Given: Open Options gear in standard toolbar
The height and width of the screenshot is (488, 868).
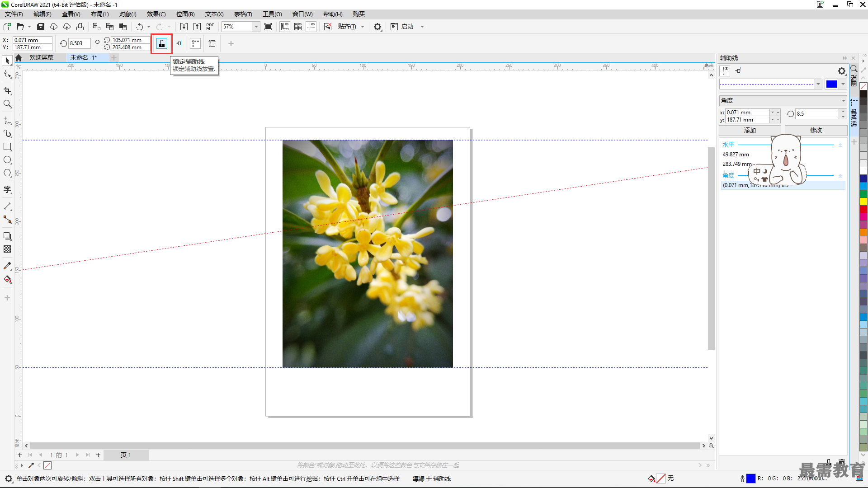Looking at the screenshot, I should (377, 27).
